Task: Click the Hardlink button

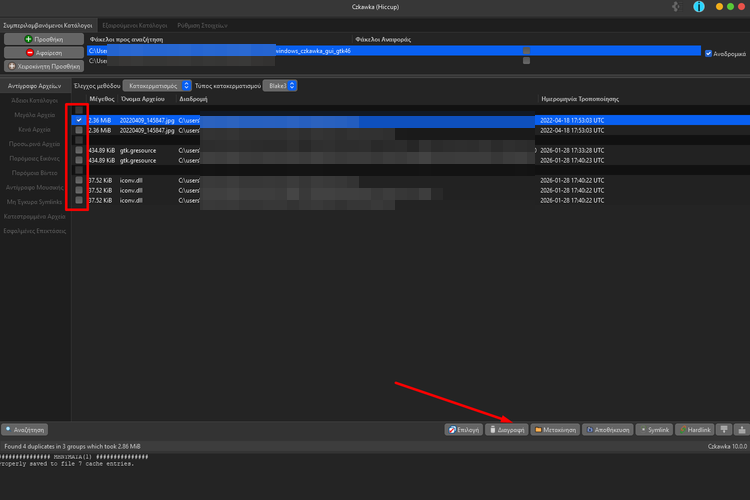Action: 695,429
